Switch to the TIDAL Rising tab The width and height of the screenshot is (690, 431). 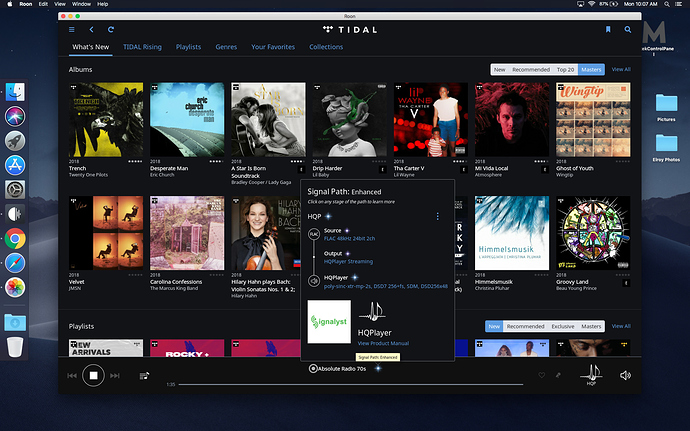(142, 47)
